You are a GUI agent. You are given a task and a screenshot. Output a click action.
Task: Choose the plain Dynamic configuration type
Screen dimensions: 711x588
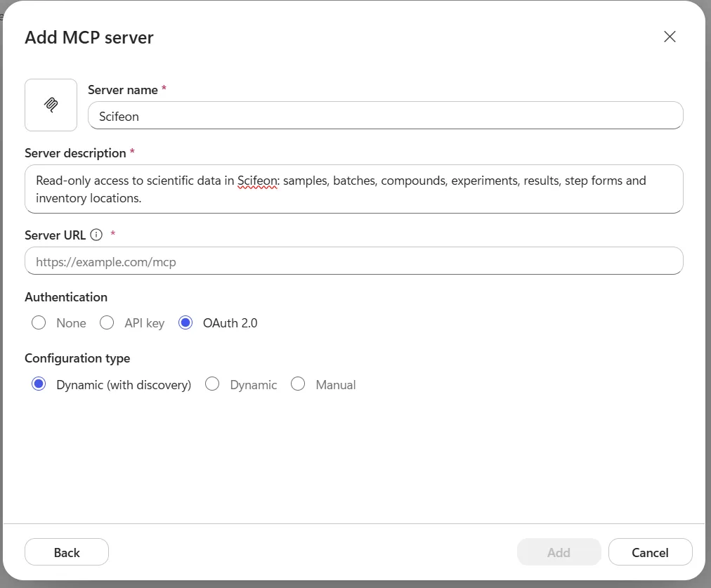click(212, 384)
